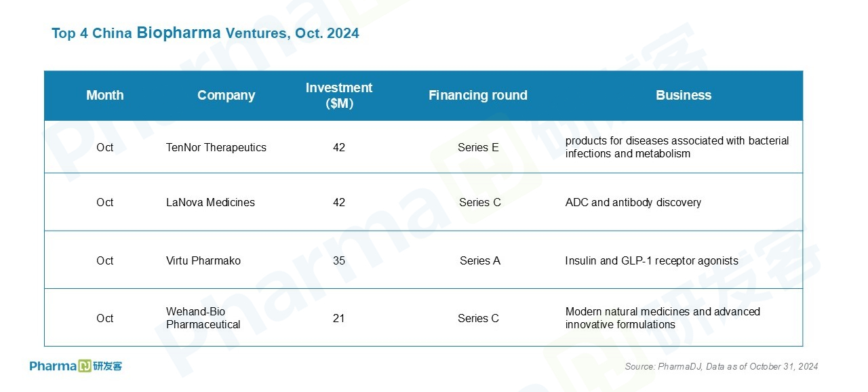The image size is (868, 392).
Task: Select the Modern natural medicines business description
Action: 663,318
